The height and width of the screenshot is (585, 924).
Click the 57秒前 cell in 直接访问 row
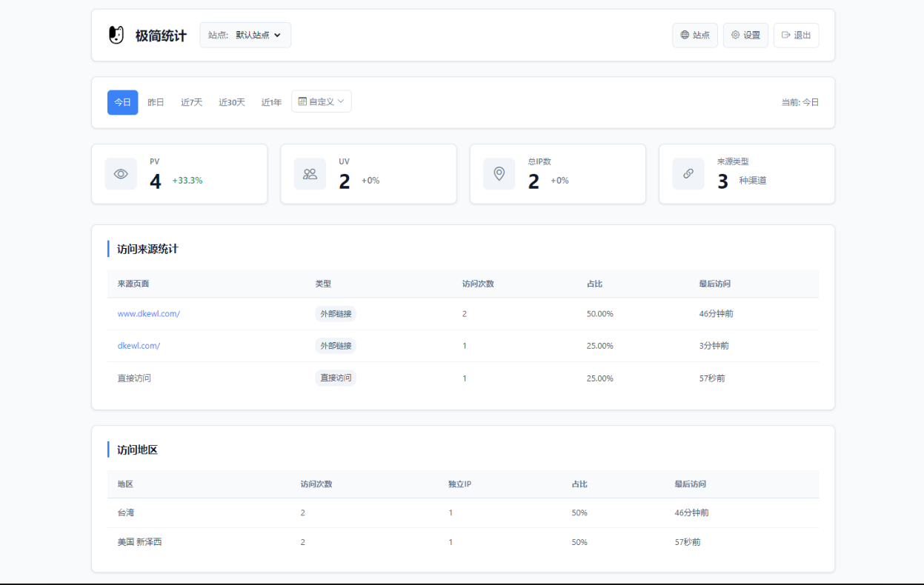click(712, 378)
